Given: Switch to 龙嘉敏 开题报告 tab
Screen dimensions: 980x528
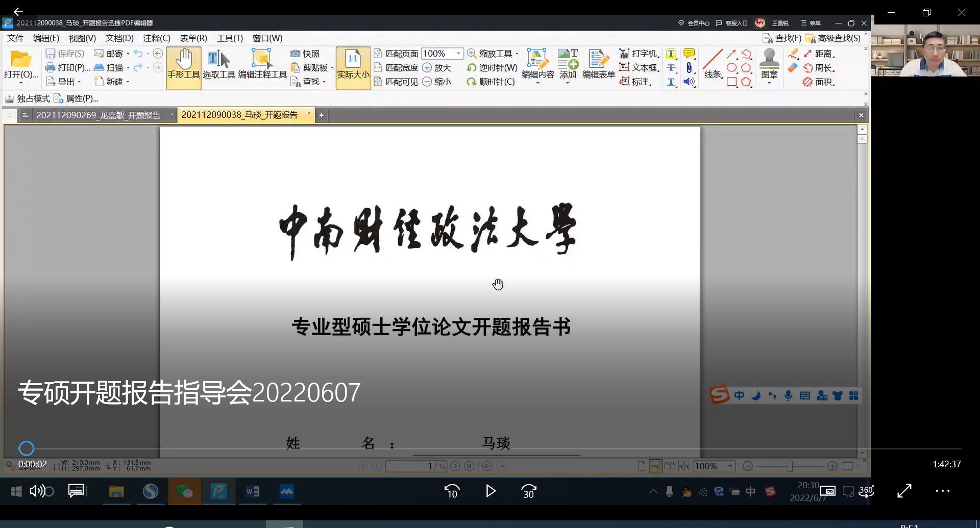Looking at the screenshot, I should pos(98,115).
